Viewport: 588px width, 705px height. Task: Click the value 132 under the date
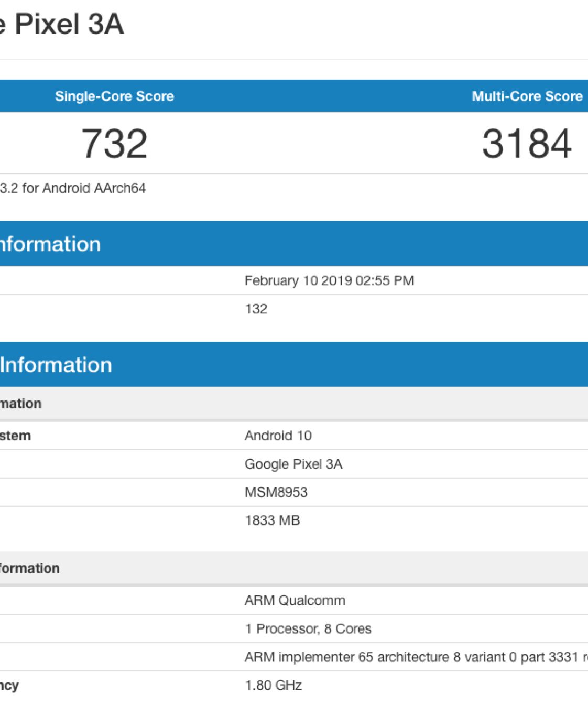[x=256, y=309]
